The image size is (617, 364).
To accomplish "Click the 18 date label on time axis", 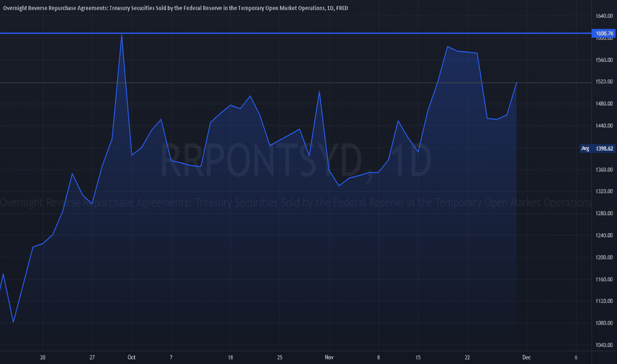I will click(x=230, y=357).
